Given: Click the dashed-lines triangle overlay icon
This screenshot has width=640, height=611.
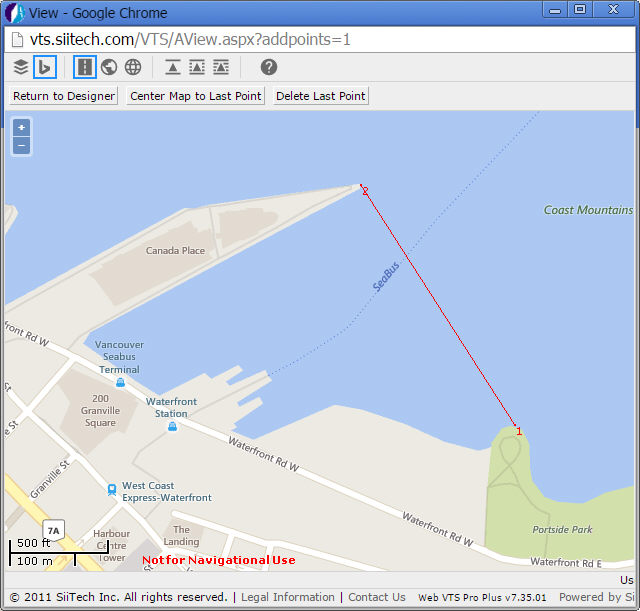Looking at the screenshot, I should click(x=197, y=67).
